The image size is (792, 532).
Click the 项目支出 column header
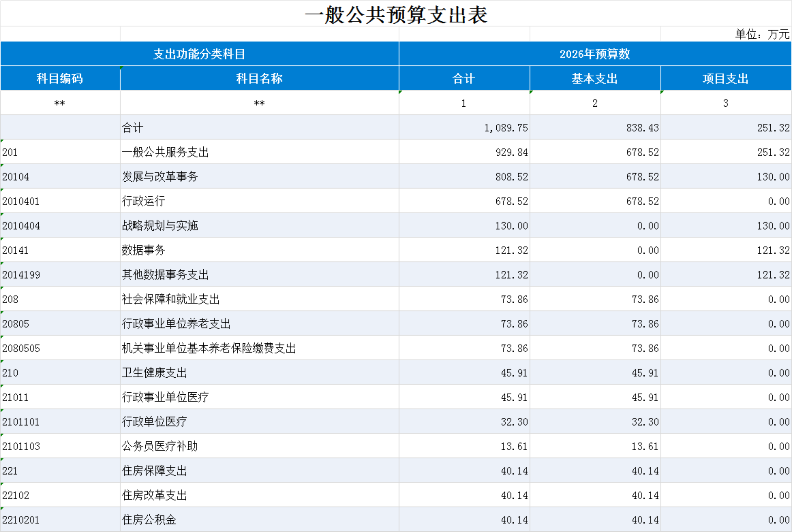pyautogui.click(x=726, y=78)
